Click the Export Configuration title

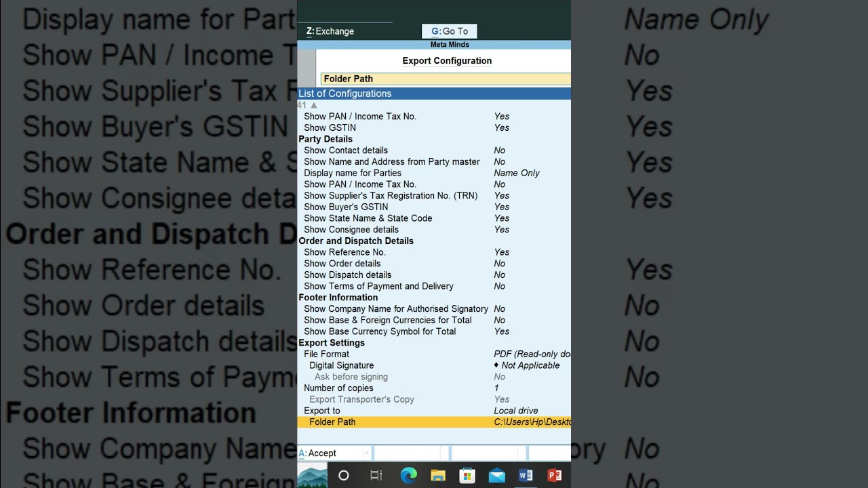pyautogui.click(x=447, y=61)
